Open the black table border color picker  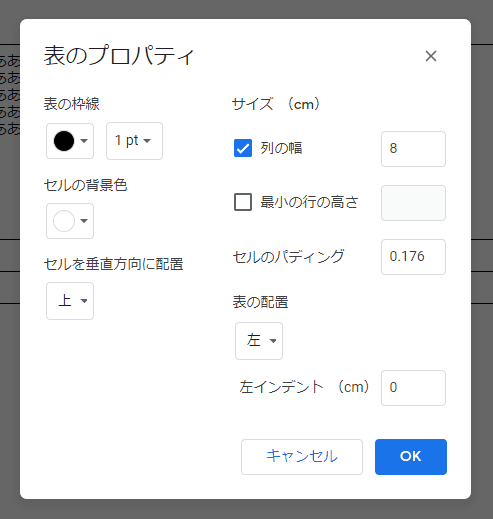(70, 141)
